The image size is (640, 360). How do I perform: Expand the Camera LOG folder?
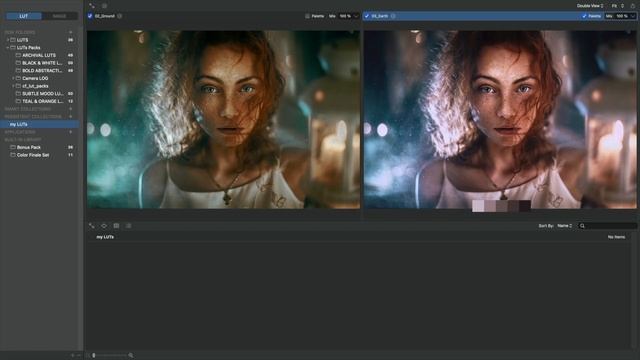(x=13, y=78)
